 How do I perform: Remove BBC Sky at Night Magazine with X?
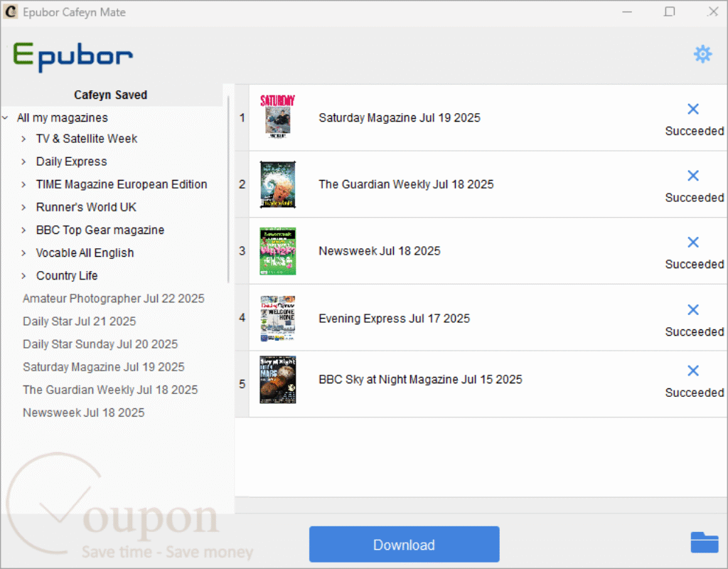(x=692, y=370)
